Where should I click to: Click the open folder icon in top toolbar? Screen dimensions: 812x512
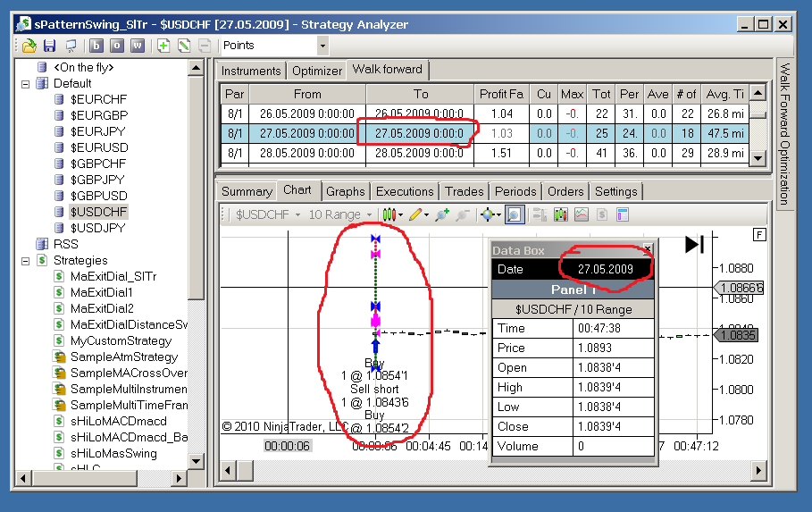click(29, 46)
